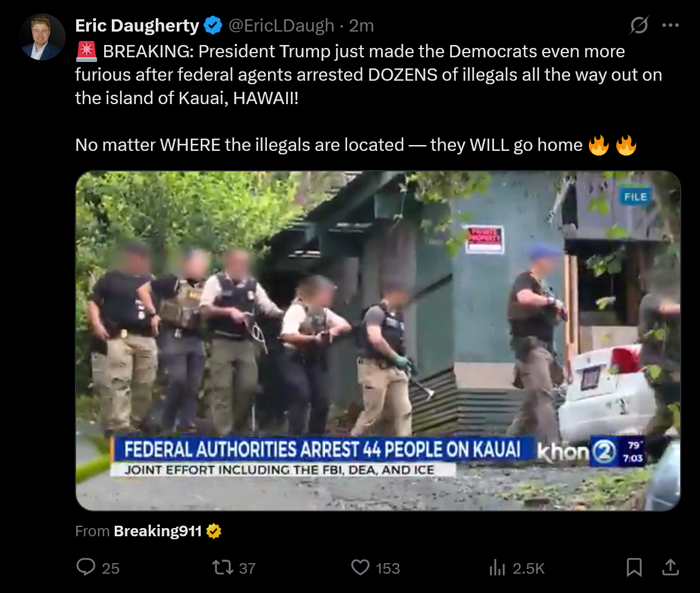This screenshot has width=700, height=593.
Task: Click the 2.5K views count
Action: point(529,568)
